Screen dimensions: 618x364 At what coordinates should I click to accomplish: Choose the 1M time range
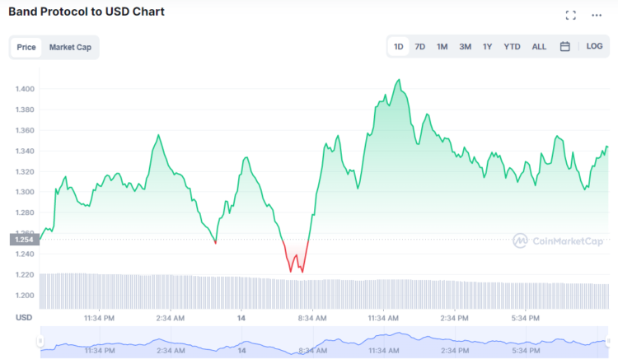coord(442,47)
